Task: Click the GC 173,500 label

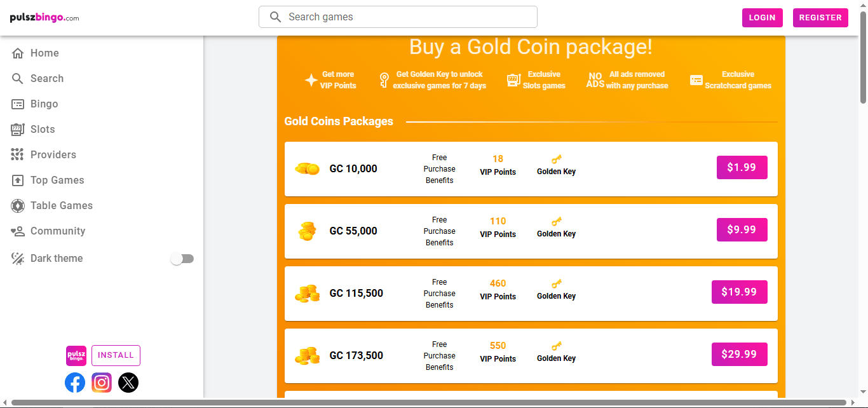Action: 356,356
